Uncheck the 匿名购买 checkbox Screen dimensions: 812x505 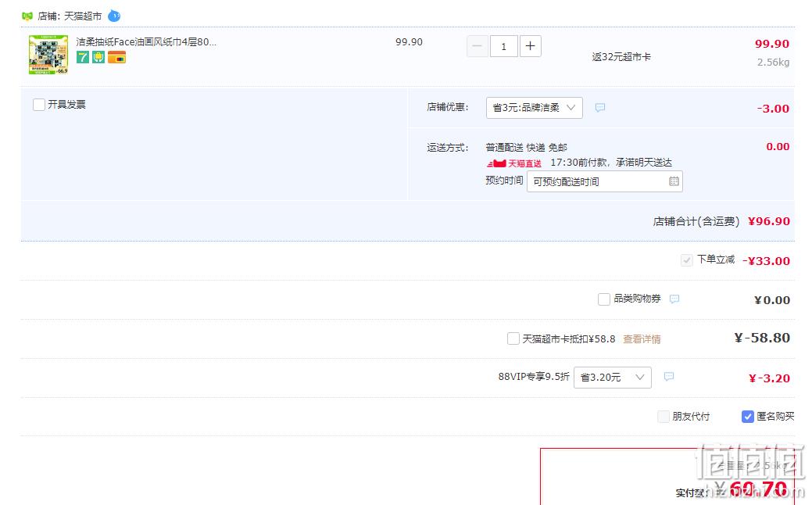pos(748,417)
